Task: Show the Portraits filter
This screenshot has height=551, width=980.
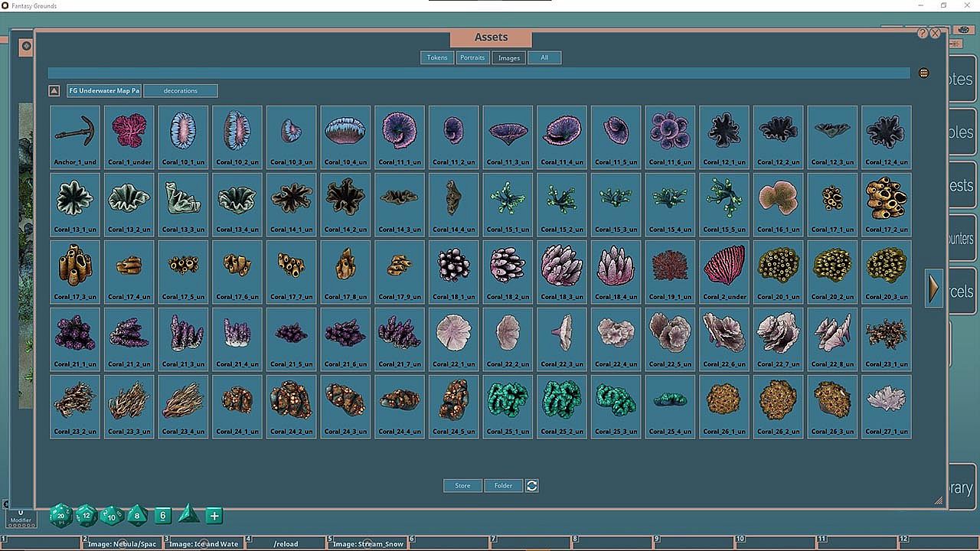Action: point(472,57)
